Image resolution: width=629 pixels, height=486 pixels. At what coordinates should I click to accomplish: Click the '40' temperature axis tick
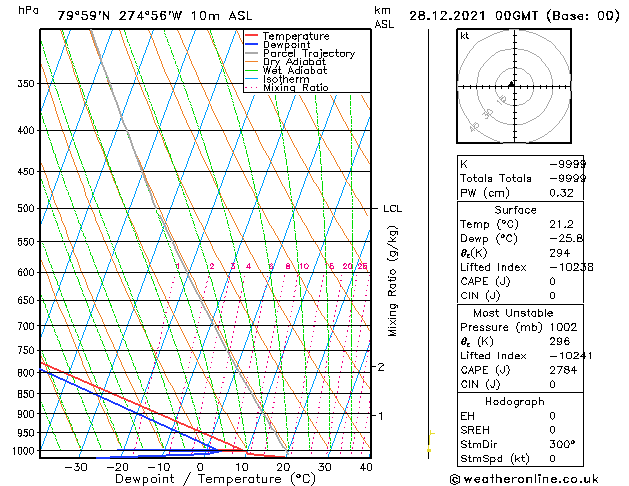366,467
